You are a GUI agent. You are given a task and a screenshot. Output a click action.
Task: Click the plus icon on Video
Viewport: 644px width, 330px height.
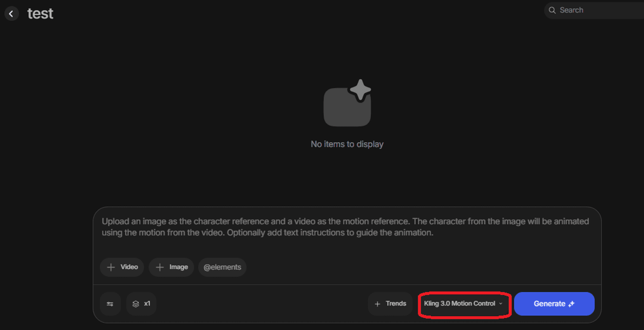111,267
